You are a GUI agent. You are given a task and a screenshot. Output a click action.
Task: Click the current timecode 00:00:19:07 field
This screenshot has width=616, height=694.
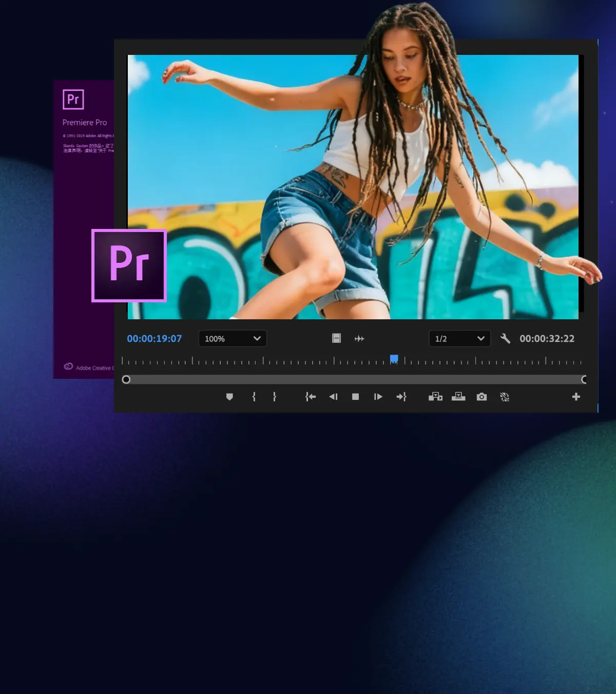coord(154,338)
